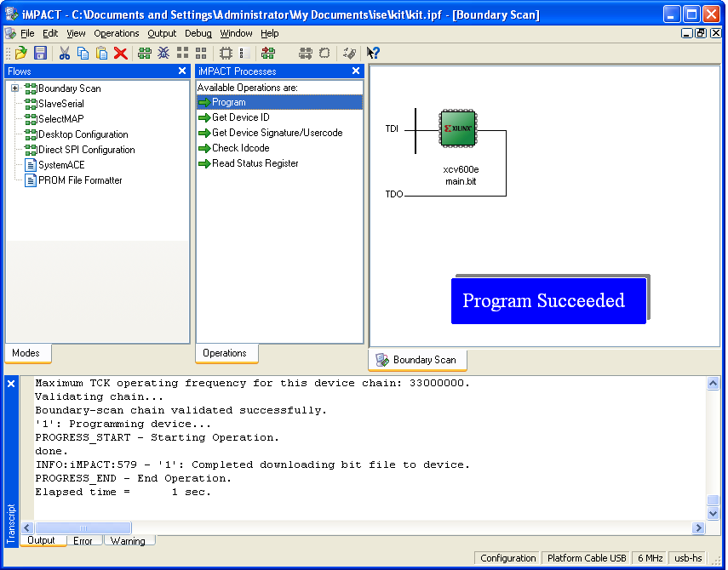Switch to the Modes tab
The width and height of the screenshot is (728, 570).
pos(26,353)
